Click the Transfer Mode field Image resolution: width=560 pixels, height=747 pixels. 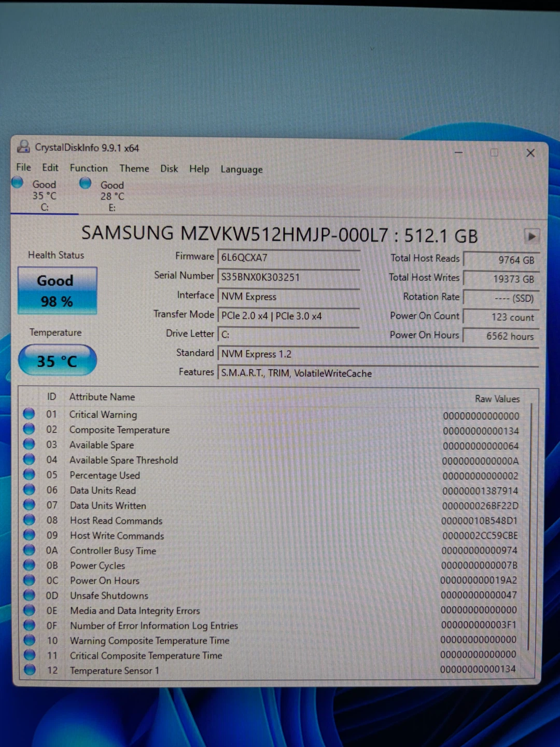[289, 315]
